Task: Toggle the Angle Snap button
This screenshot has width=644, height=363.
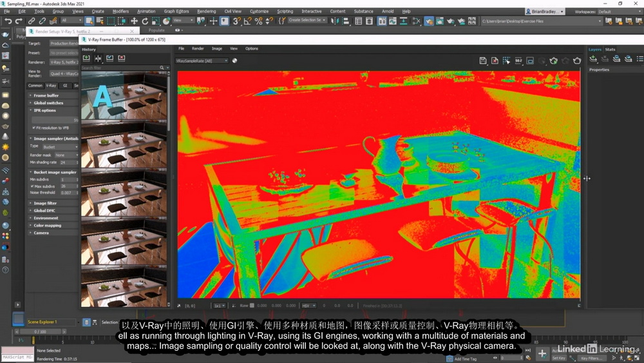Action: (248, 21)
